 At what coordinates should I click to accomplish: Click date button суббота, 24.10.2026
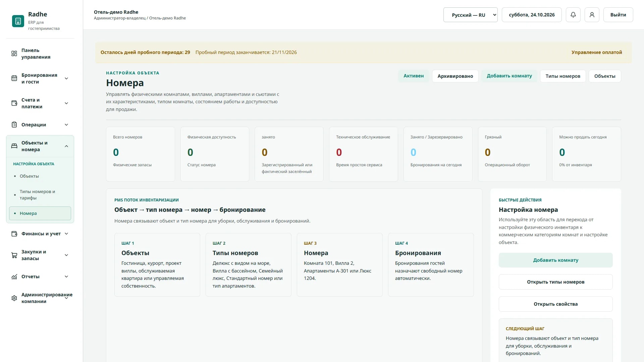point(532,15)
